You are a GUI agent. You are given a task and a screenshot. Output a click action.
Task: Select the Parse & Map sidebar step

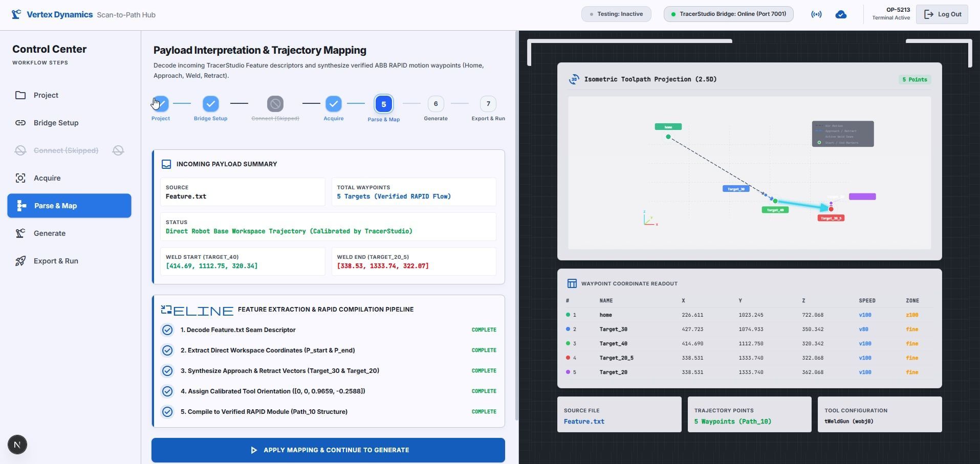[x=69, y=206]
